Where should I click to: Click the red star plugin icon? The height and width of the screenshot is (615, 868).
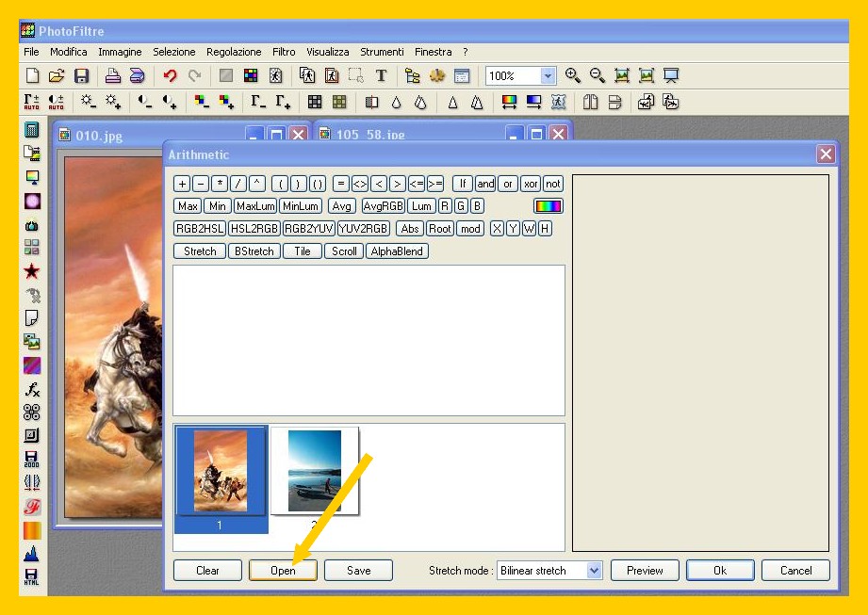32,271
